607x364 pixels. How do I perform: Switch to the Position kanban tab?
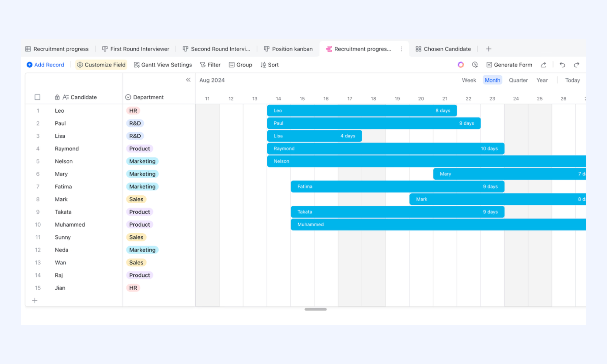[x=288, y=49]
